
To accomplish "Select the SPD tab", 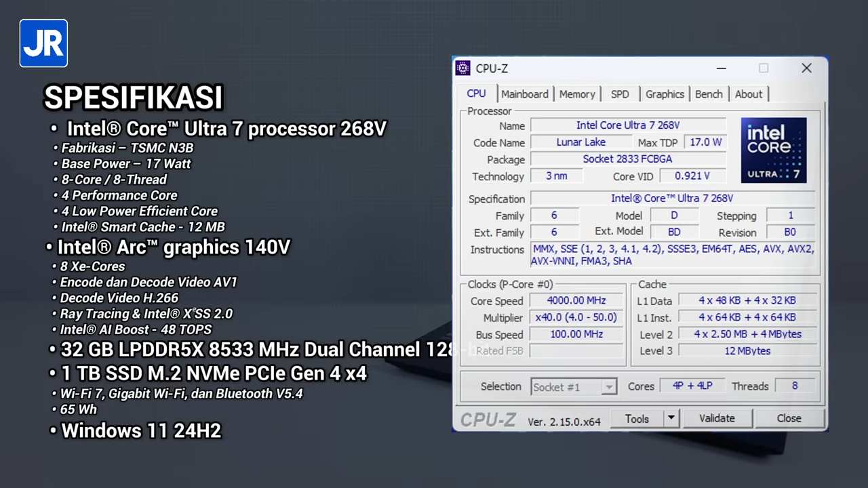I will coord(620,94).
